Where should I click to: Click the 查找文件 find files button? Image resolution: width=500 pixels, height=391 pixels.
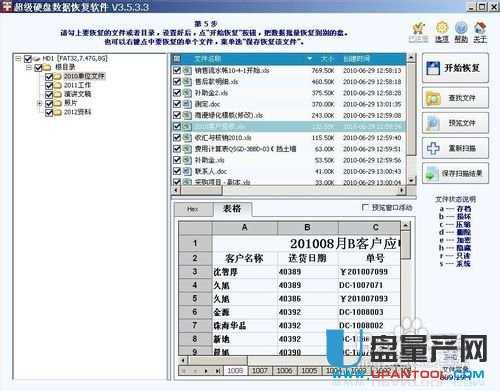[x=455, y=98]
